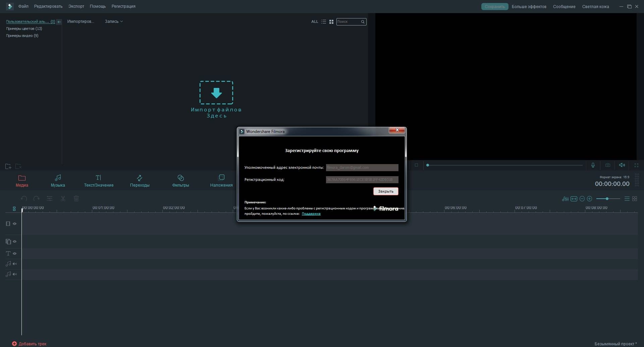Click the zoom-to-fit timeline icon
Viewport: 644px width, 347px height.
coord(574,199)
